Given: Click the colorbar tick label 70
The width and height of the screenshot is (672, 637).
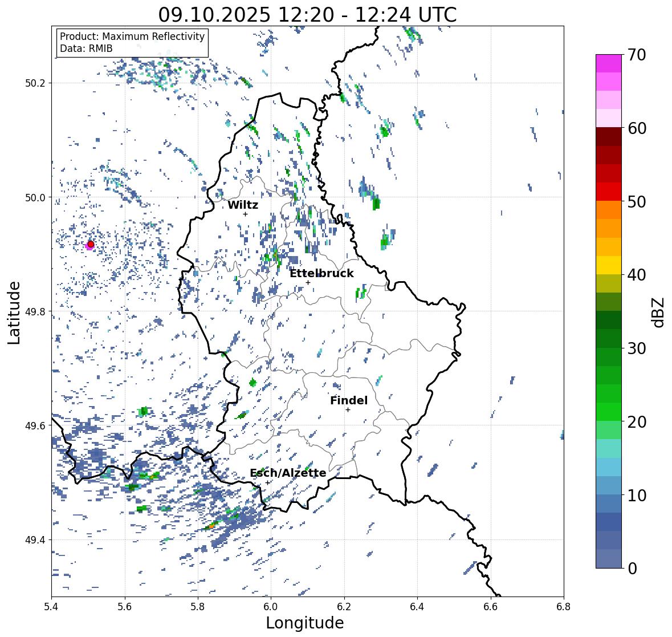Looking at the screenshot, I should click(637, 55).
